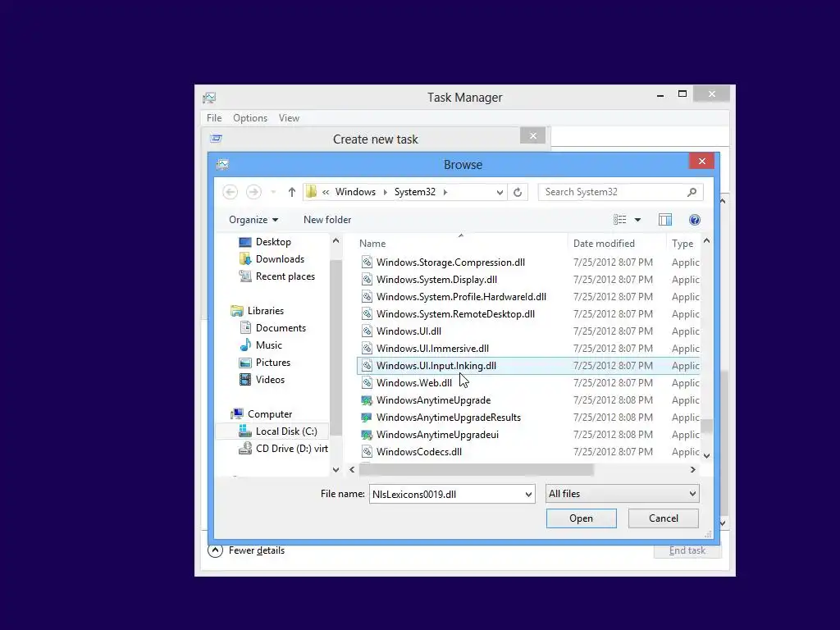The width and height of the screenshot is (840, 630).
Task: Expand the Windows breadcrumb arrow
Action: point(385,192)
